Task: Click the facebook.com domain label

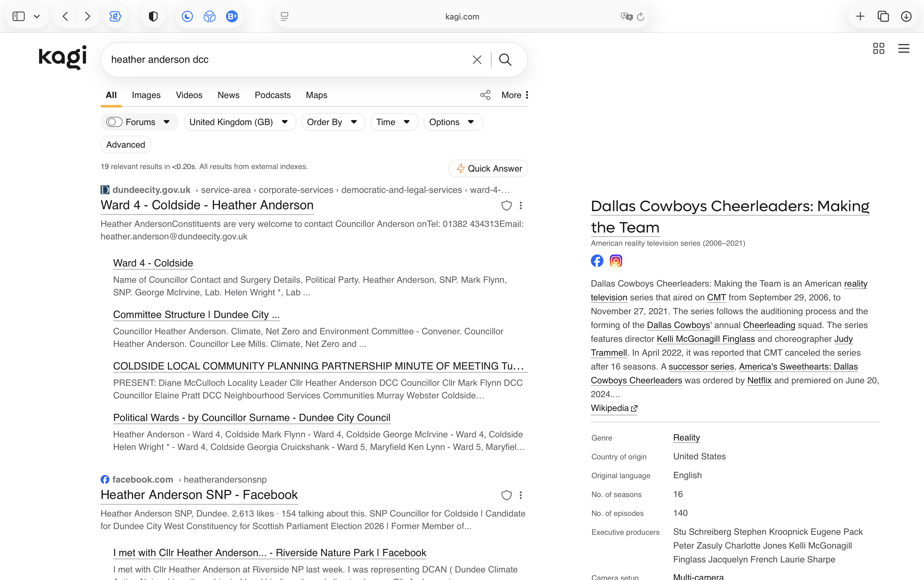Action: 143,479
